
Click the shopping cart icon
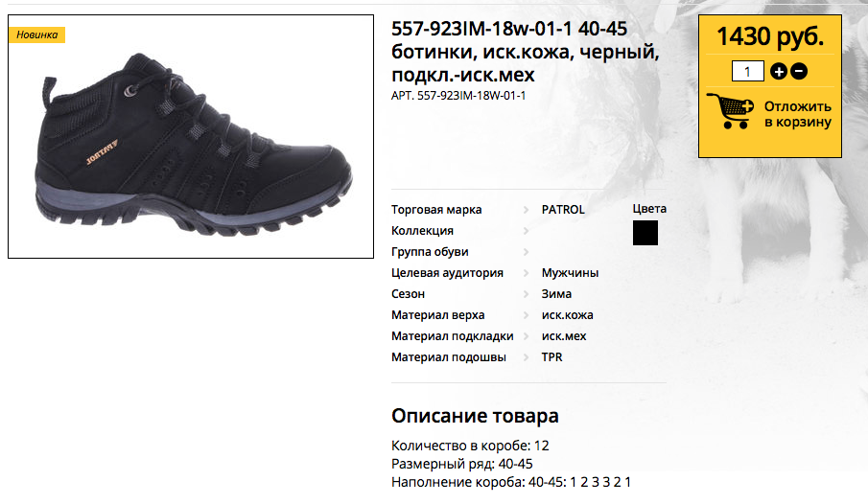coord(730,111)
